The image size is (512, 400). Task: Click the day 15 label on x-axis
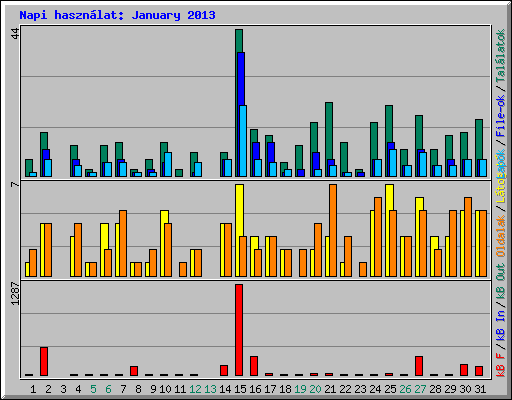[x=240, y=389]
